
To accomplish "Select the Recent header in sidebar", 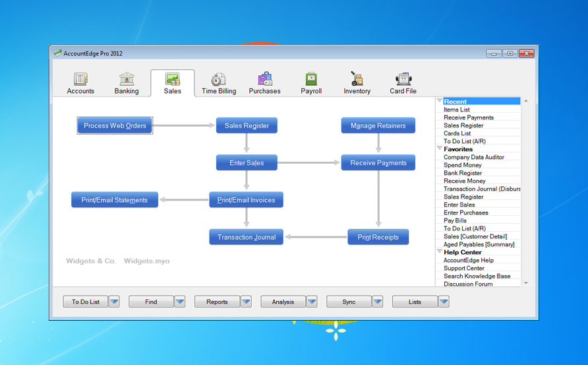I will point(481,102).
